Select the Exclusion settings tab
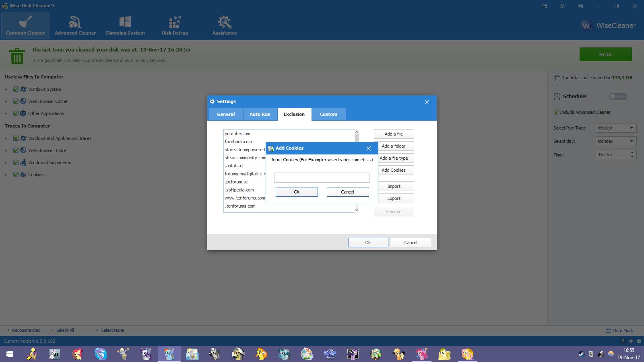Screen dimensions: 644x362 point(294,114)
